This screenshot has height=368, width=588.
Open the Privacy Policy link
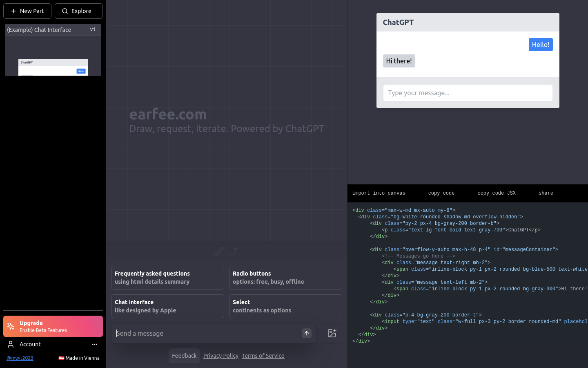(x=221, y=356)
